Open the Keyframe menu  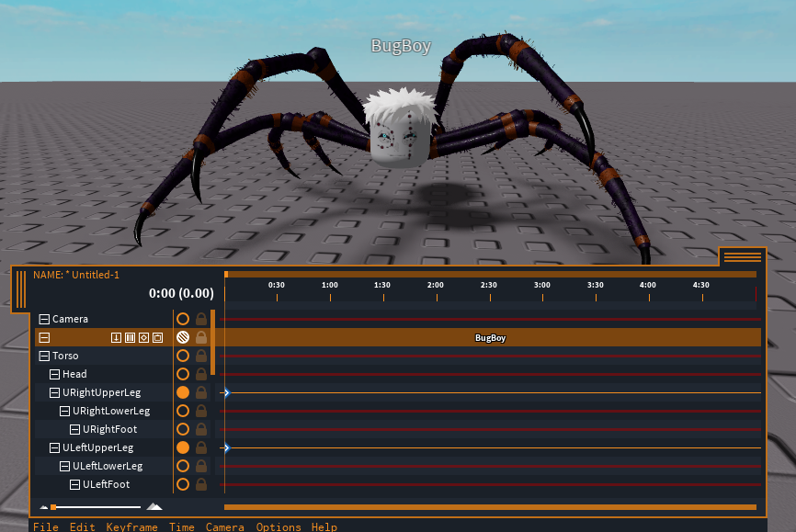[132, 526]
